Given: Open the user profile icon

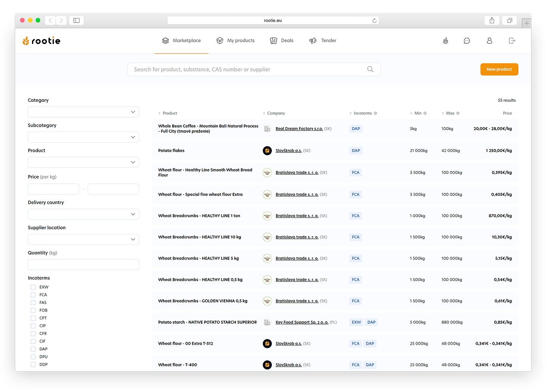Looking at the screenshot, I should coord(489,41).
